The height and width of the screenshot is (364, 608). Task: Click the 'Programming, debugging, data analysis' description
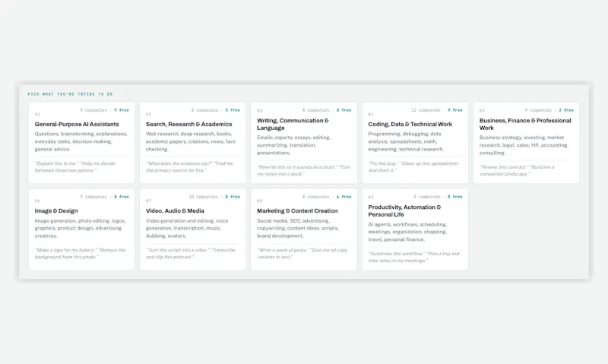pyautogui.click(x=406, y=141)
